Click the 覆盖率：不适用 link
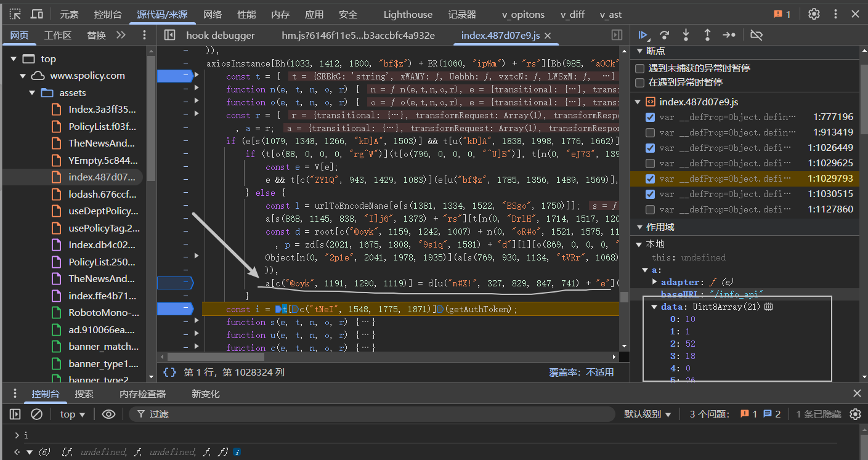 581,373
